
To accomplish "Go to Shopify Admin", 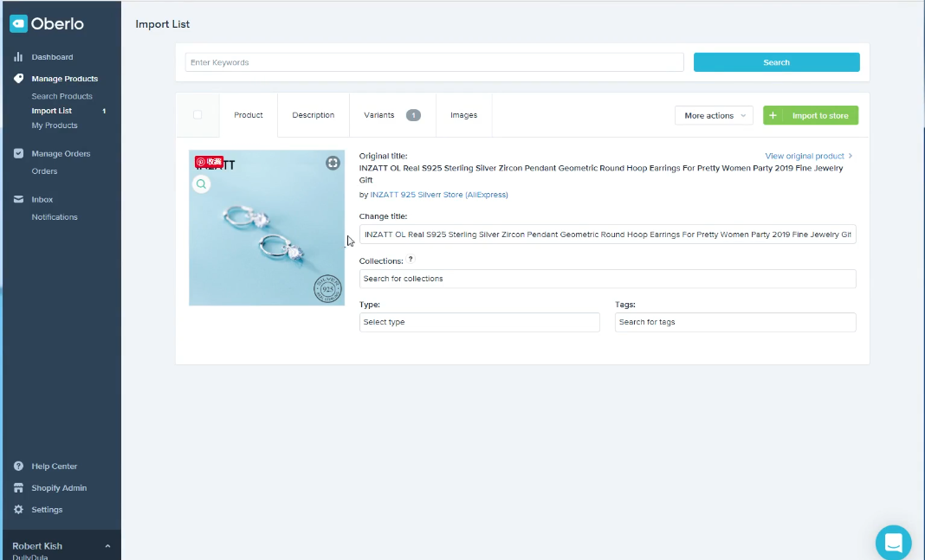I will [x=59, y=488].
